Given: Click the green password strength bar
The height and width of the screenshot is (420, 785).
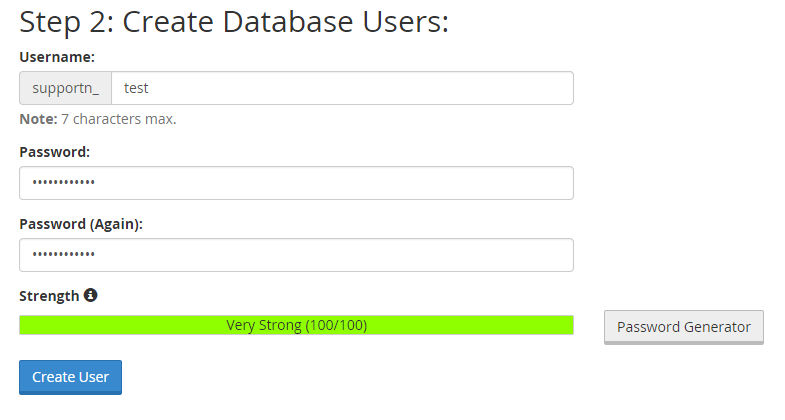Looking at the screenshot, I should click(296, 325).
